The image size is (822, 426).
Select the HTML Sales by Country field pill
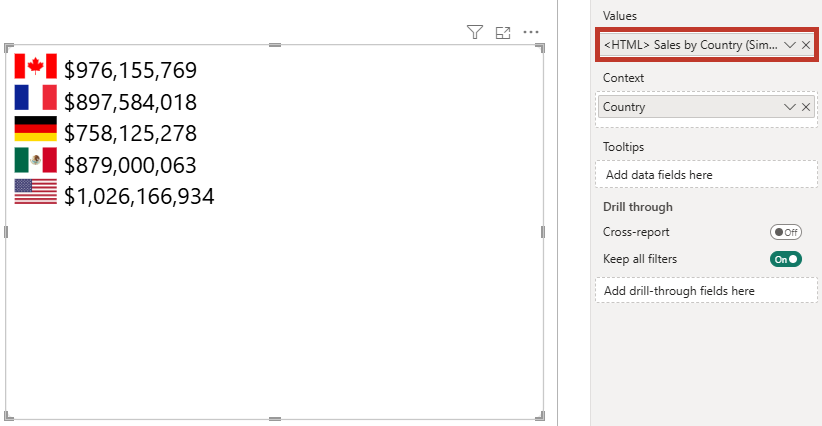[x=707, y=45]
